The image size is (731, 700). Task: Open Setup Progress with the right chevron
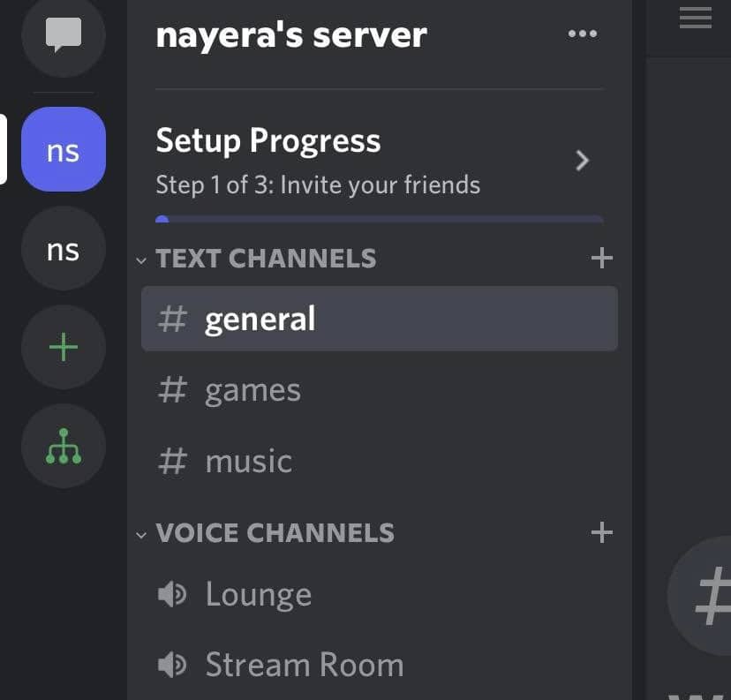tap(582, 161)
